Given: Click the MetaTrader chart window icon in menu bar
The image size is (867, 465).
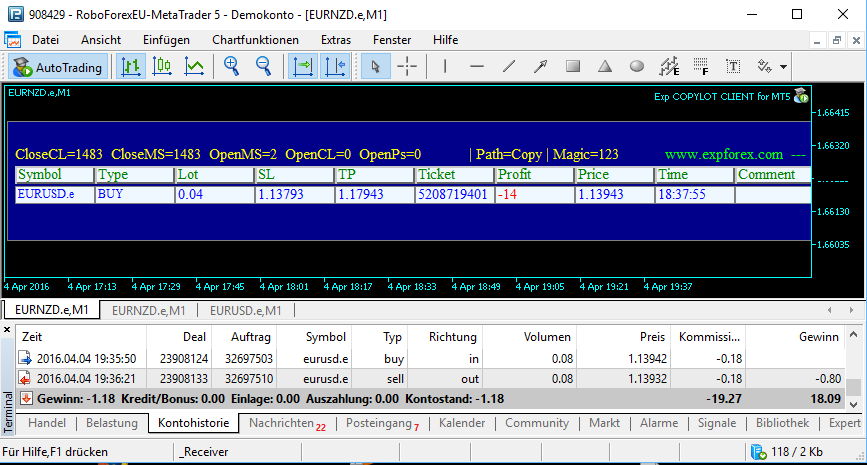Looking at the screenshot, I should [12, 40].
